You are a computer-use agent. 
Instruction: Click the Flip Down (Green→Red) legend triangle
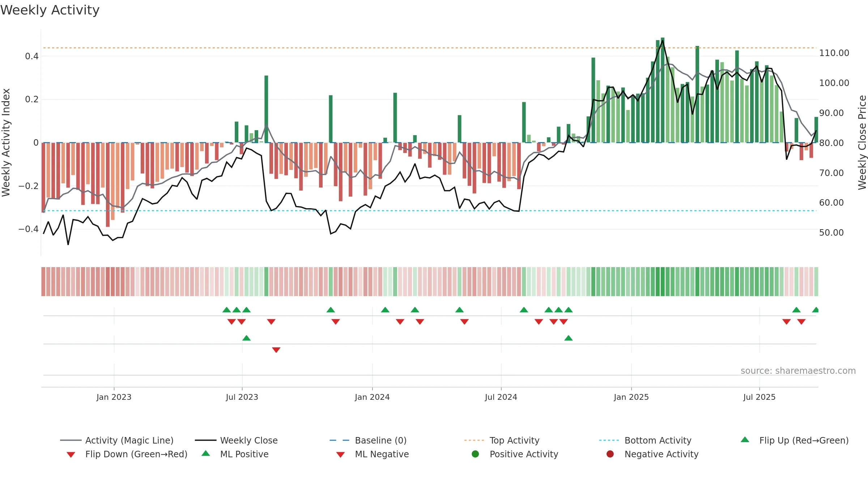coord(71,454)
